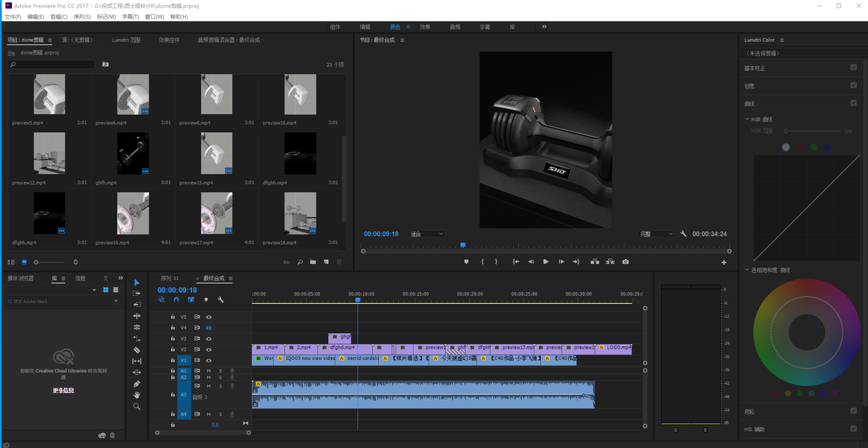The height and width of the screenshot is (448, 868).
Task: Select the Selection arrow tool
Action: click(x=137, y=282)
